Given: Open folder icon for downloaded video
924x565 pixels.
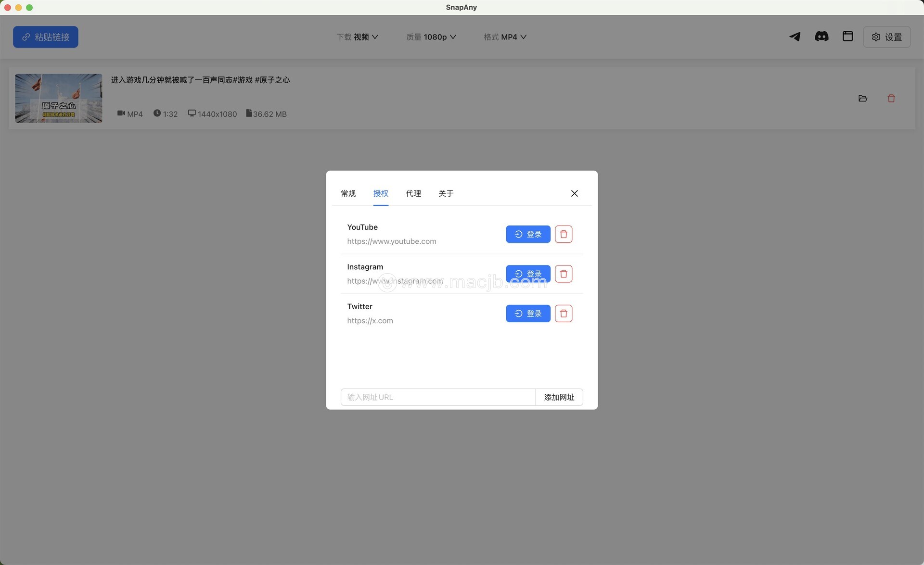Looking at the screenshot, I should (863, 99).
